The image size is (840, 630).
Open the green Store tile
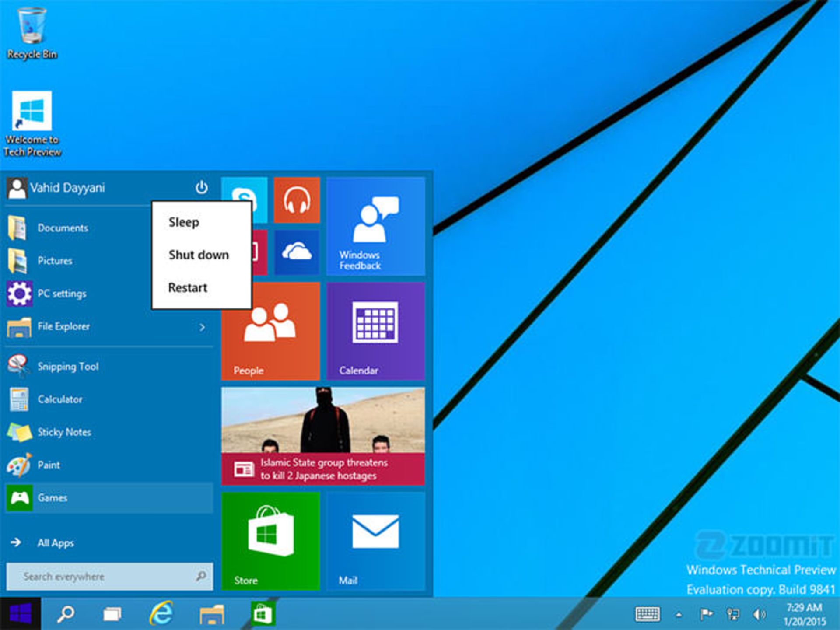270,541
